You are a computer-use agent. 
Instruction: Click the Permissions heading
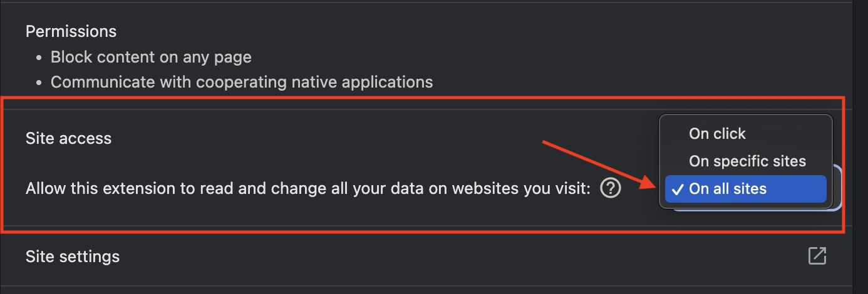tap(71, 31)
